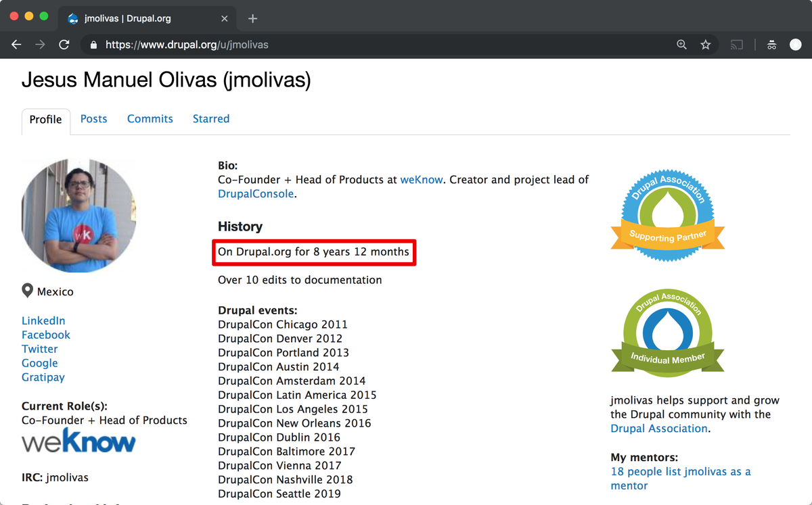Click DrupalCon Amsterdam 2014 entry
The width and height of the screenshot is (812, 505).
(292, 381)
